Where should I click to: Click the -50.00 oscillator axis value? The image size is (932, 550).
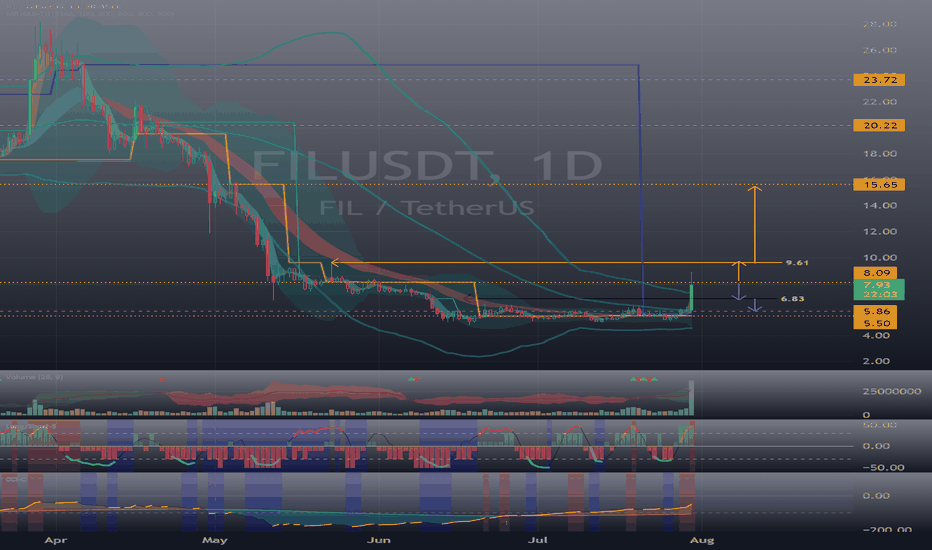pyautogui.click(x=883, y=467)
